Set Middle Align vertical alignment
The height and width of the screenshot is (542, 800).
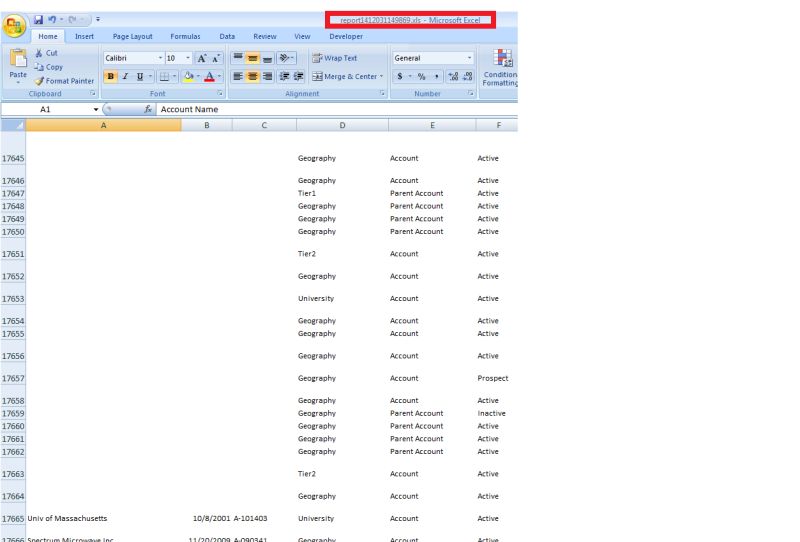pyautogui.click(x=253, y=58)
